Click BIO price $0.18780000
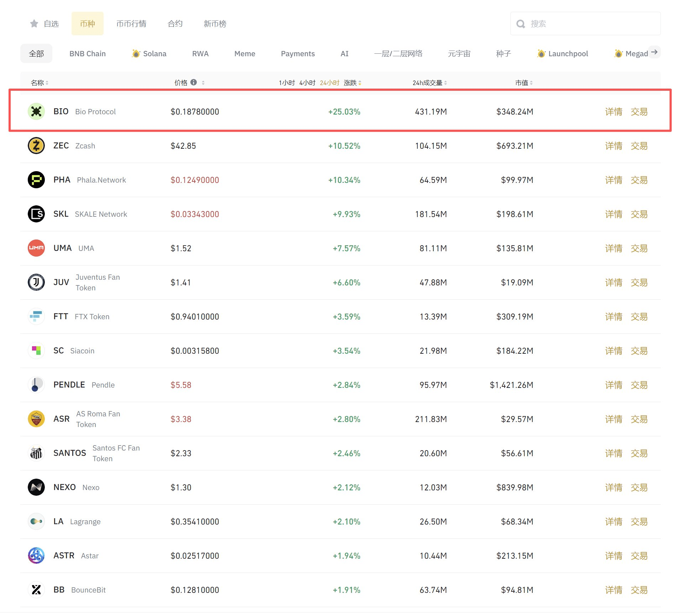Viewport: 695px width, 616px height. 195,112
